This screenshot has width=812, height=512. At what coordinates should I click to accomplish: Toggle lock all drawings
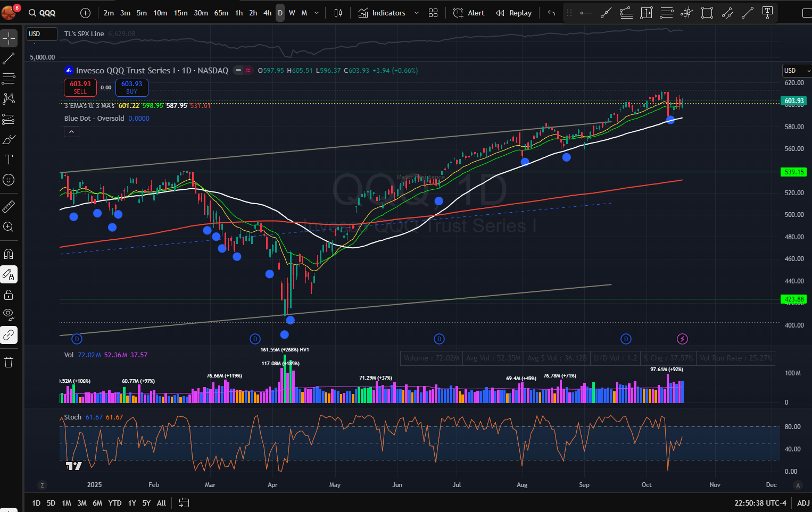[x=9, y=295]
